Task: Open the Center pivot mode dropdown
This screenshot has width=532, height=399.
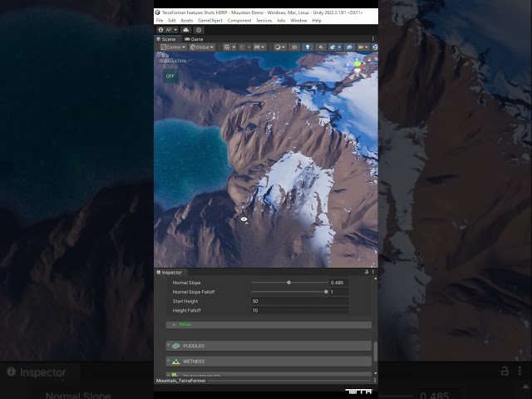Action: coord(173,47)
